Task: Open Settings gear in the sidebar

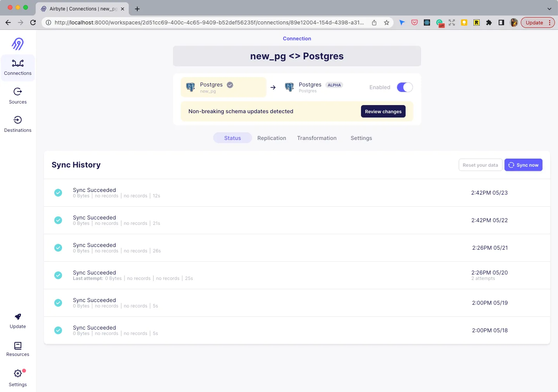Action: pos(18,378)
